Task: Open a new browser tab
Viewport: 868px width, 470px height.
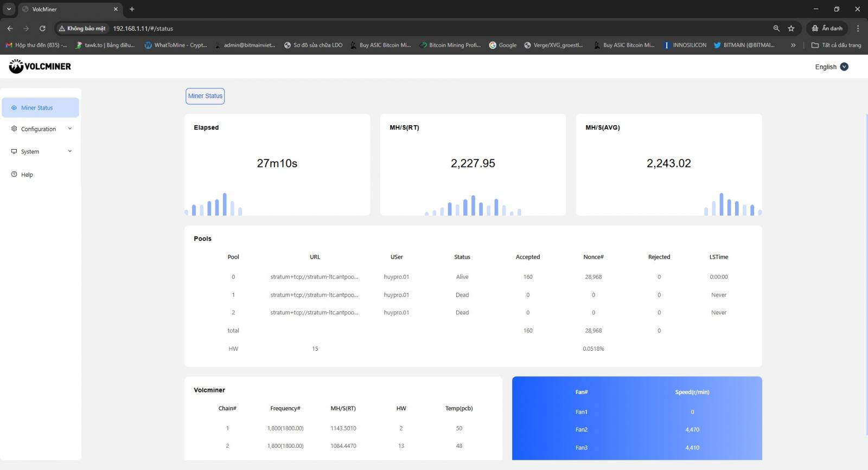Action: (x=132, y=9)
